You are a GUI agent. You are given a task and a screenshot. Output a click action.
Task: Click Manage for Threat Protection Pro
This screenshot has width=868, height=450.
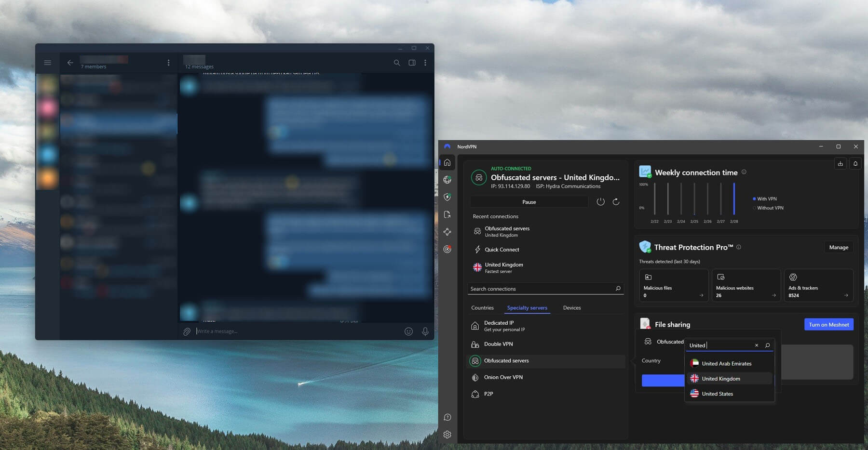pos(839,247)
